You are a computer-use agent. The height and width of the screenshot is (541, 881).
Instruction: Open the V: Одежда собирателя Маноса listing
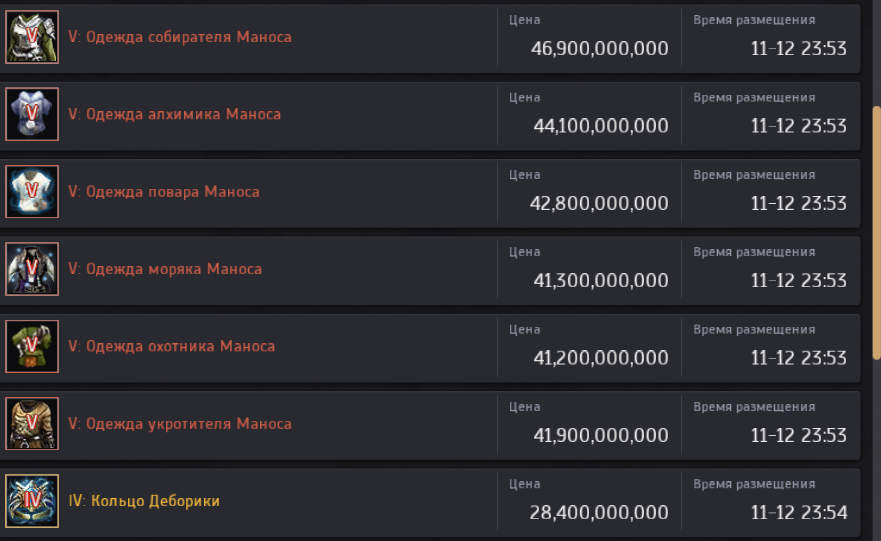pyautogui.click(x=180, y=37)
